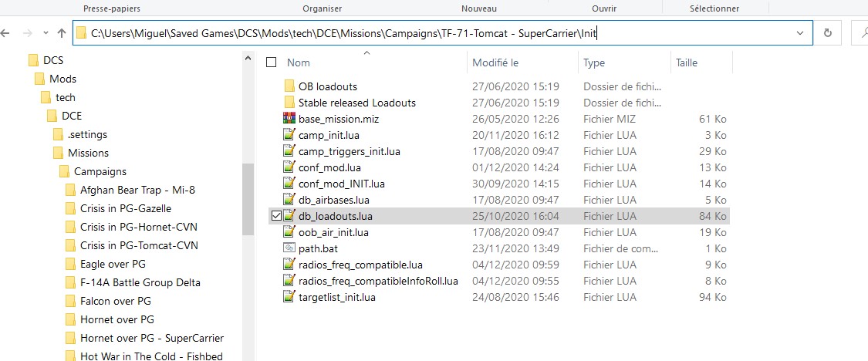The height and width of the screenshot is (361, 868).
Task: Toggle the select-all checkbox in header
Action: pos(272,62)
